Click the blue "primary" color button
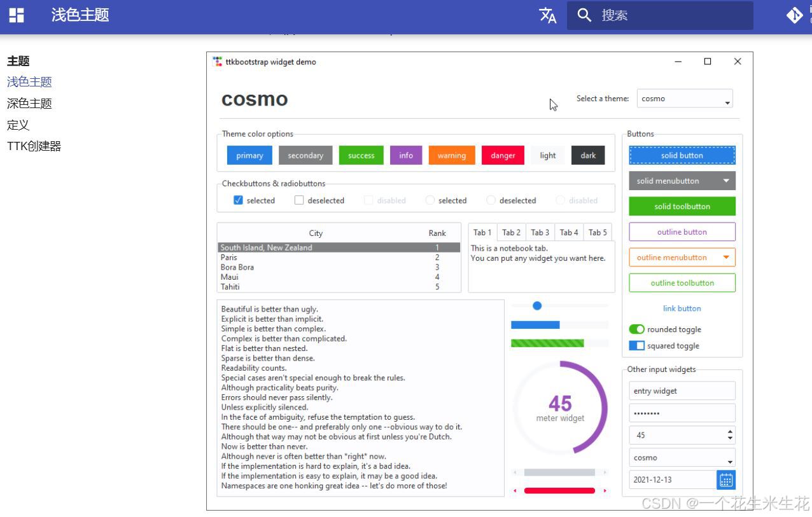Screen dimensions: 812x517 249,156
